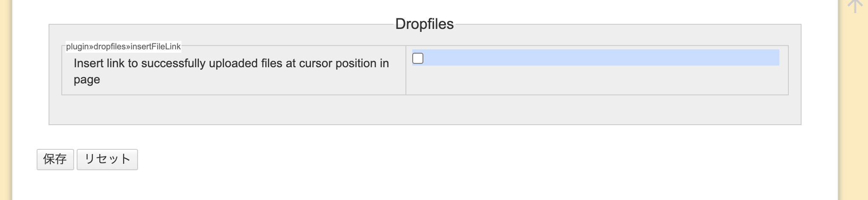The image size is (868, 200).
Task: Click the insertFileLink setting name
Action: click(x=123, y=47)
